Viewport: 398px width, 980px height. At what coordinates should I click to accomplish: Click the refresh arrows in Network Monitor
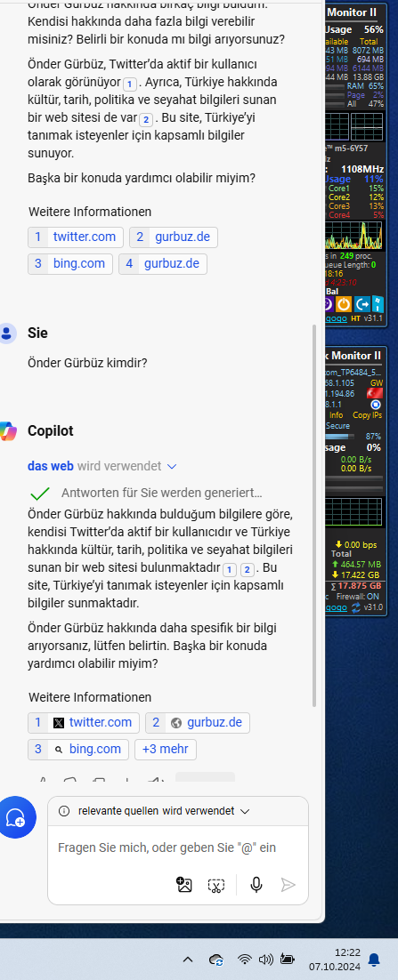coord(356,606)
